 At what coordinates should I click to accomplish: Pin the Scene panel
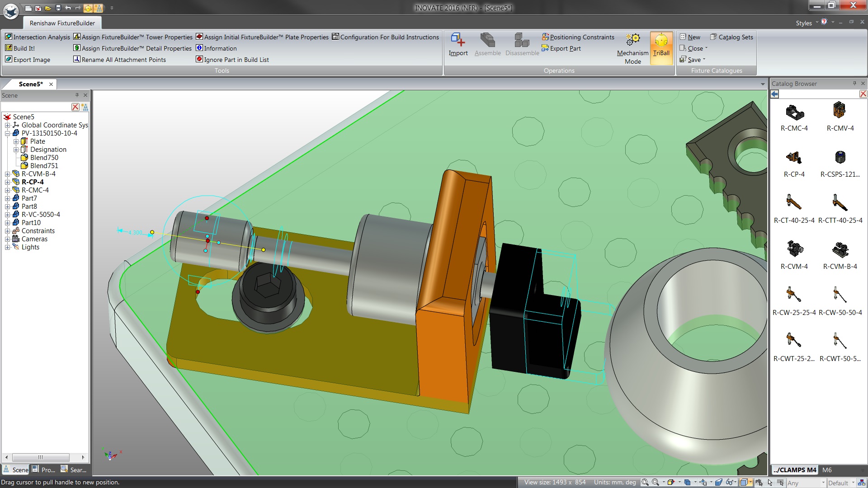coord(77,95)
